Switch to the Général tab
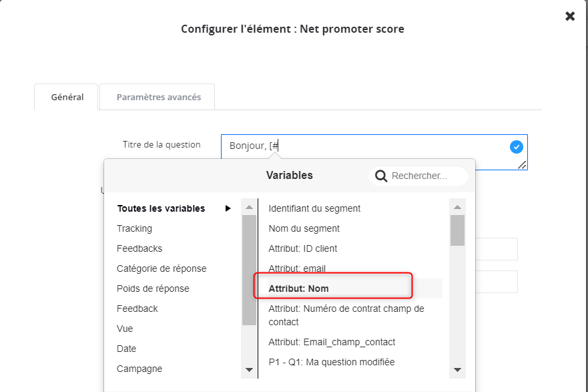 click(67, 97)
